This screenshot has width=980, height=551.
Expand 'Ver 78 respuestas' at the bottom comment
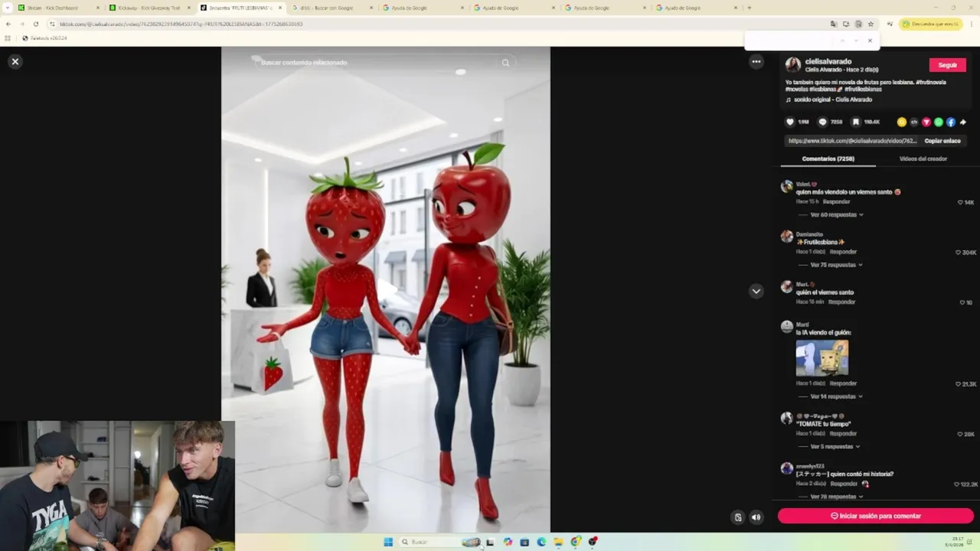click(x=836, y=497)
